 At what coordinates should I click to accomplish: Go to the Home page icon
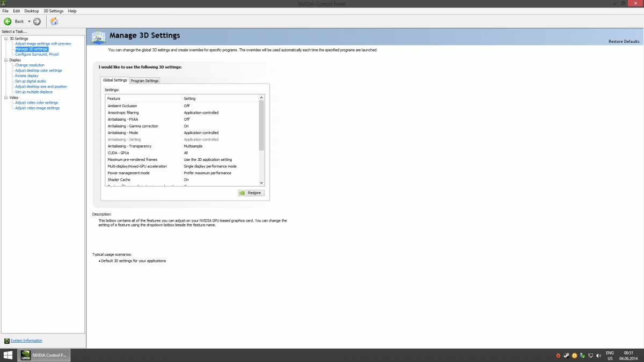coord(54,21)
